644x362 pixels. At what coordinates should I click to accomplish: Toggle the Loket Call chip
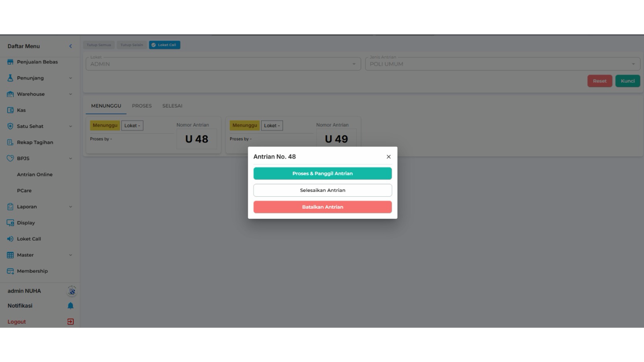[165, 45]
